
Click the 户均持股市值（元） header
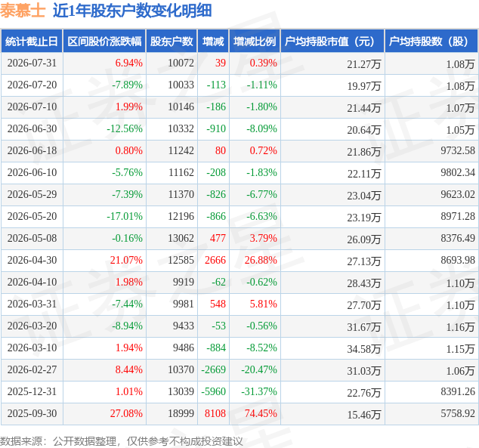click(x=332, y=42)
